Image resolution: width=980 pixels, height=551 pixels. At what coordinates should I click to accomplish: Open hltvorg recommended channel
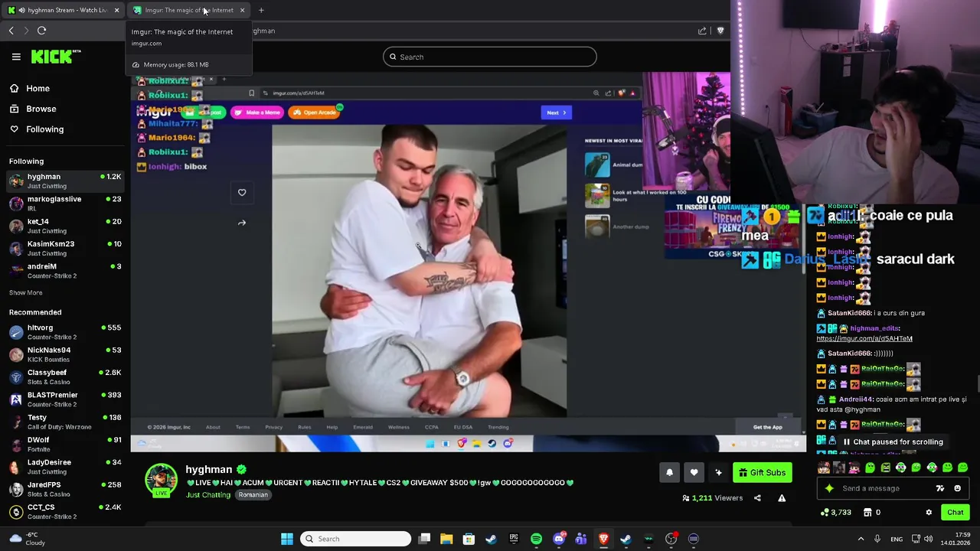[x=64, y=331]
